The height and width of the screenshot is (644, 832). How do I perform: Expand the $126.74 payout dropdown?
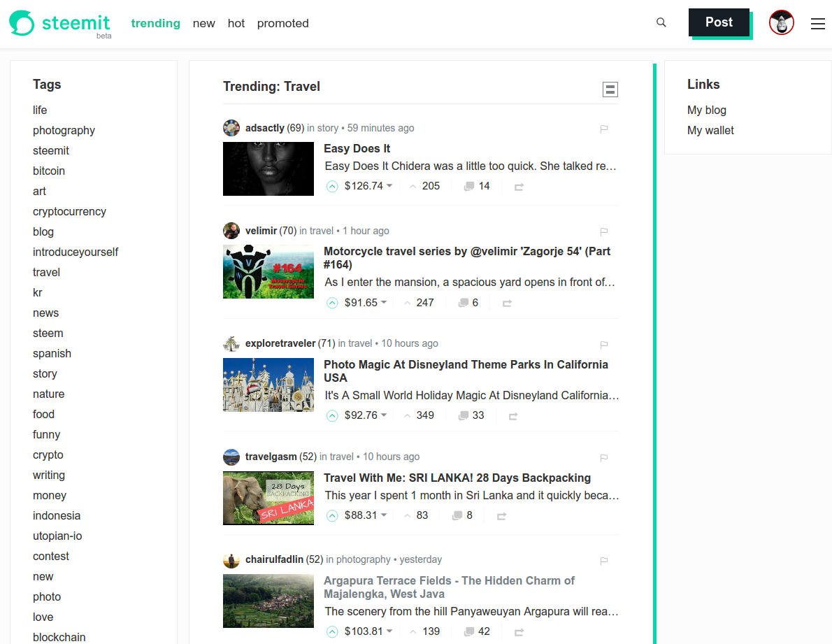point(389,186)
